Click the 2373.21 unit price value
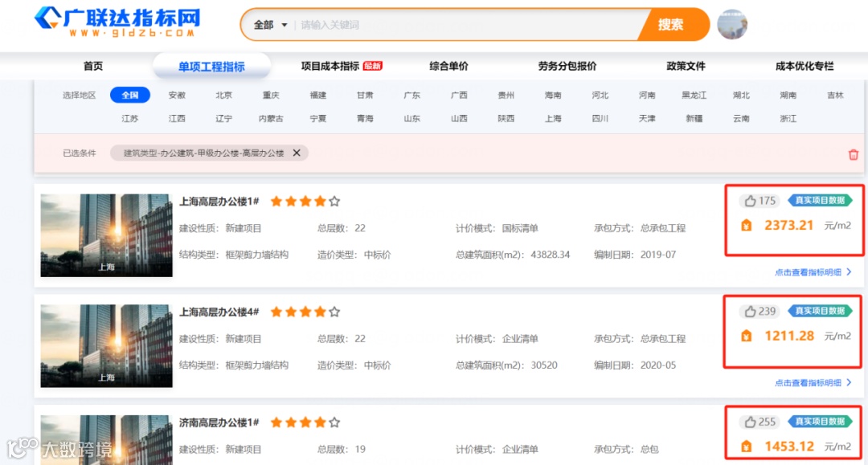Image resolution: width=868 pixels, height=465 pixels. tap(789, 225)
